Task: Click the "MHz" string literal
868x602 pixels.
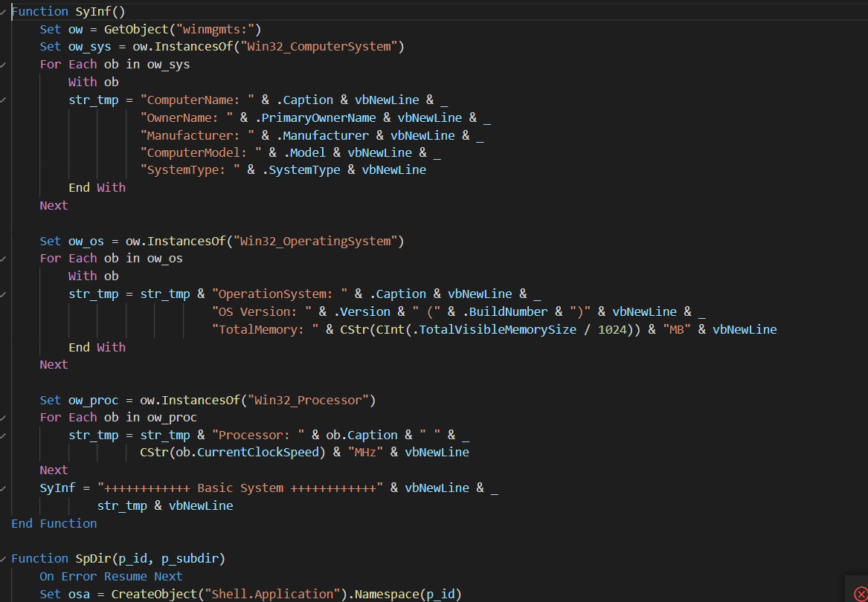Action: pos(365,453)
